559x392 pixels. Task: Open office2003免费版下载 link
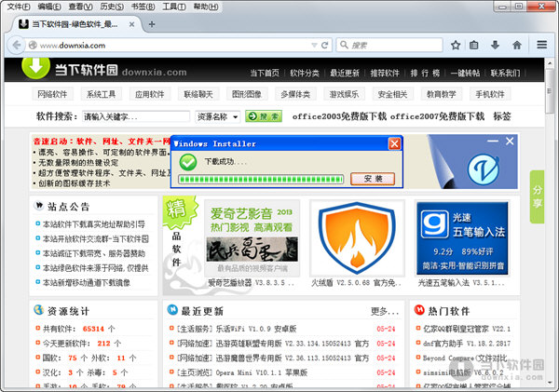point(339,116)
